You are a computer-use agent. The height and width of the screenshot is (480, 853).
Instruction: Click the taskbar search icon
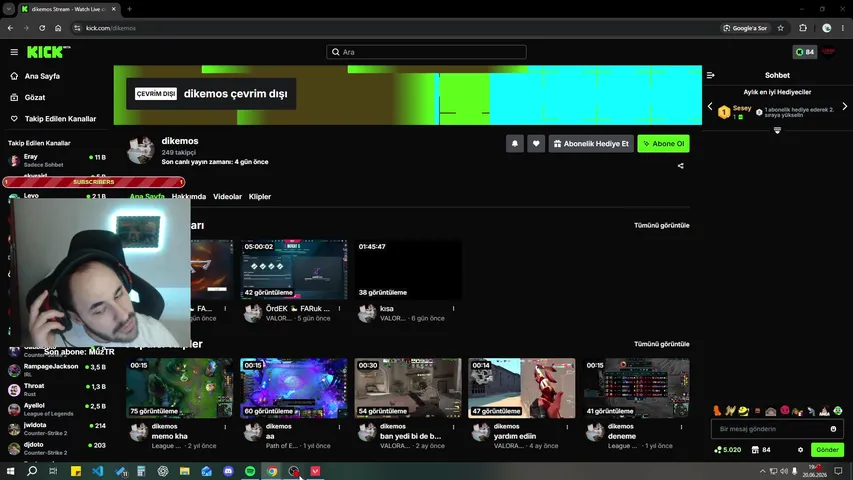[32, 471]
